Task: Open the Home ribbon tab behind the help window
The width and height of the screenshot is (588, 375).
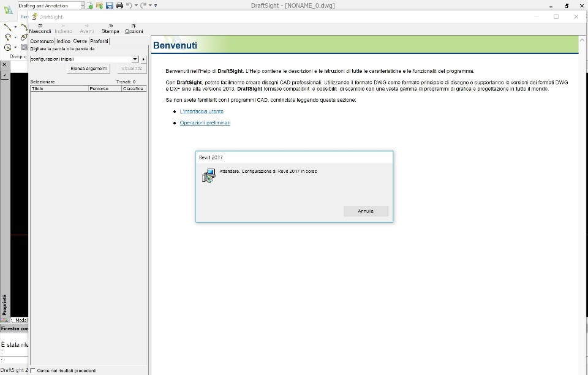Action: [24, 17]
